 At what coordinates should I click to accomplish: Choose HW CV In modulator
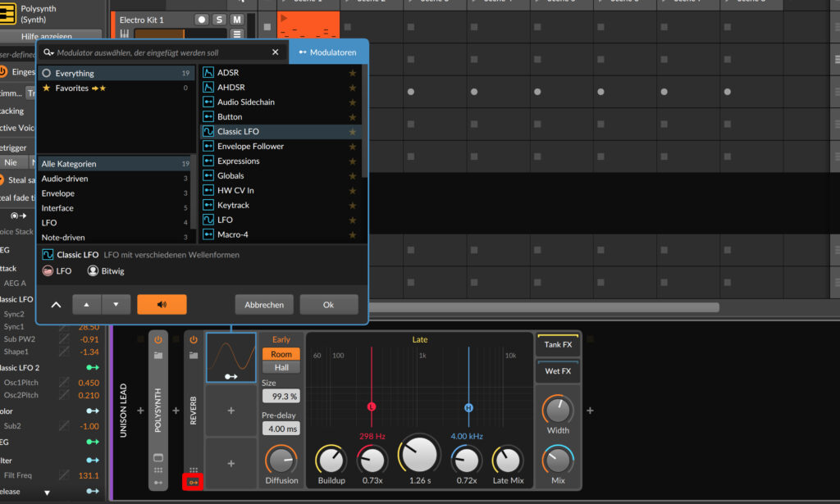coord(281,190)
